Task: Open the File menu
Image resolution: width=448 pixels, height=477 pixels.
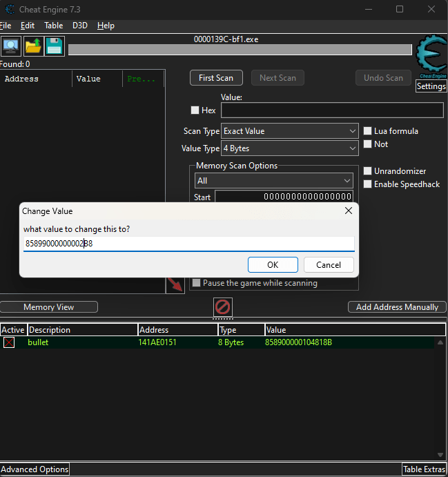Action: tap(6, 26)
